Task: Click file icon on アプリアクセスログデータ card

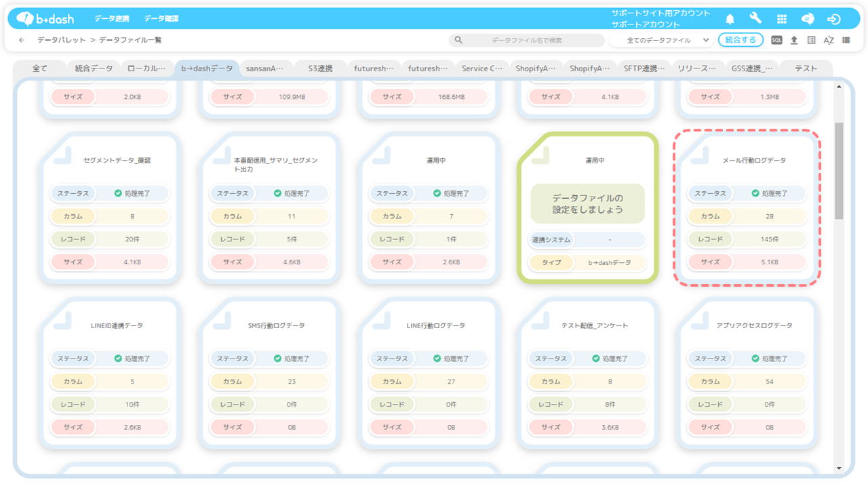Action: pos(699,321)
